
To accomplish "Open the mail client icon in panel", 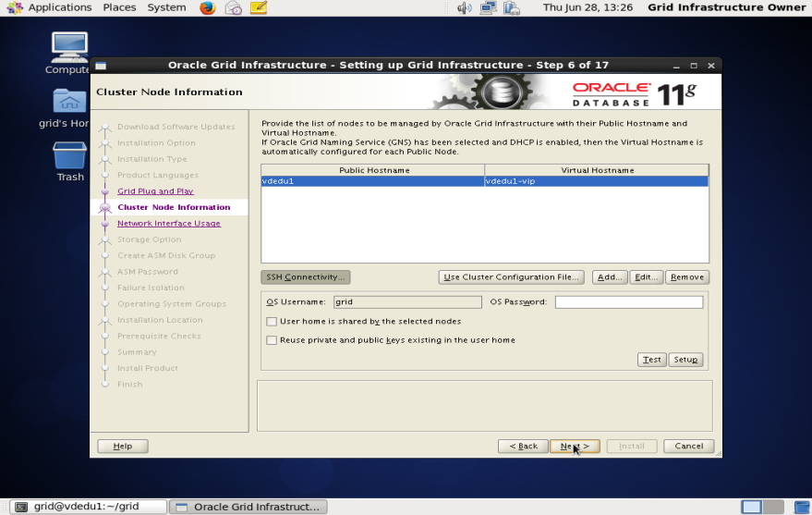I will click(x=234, y=7).
